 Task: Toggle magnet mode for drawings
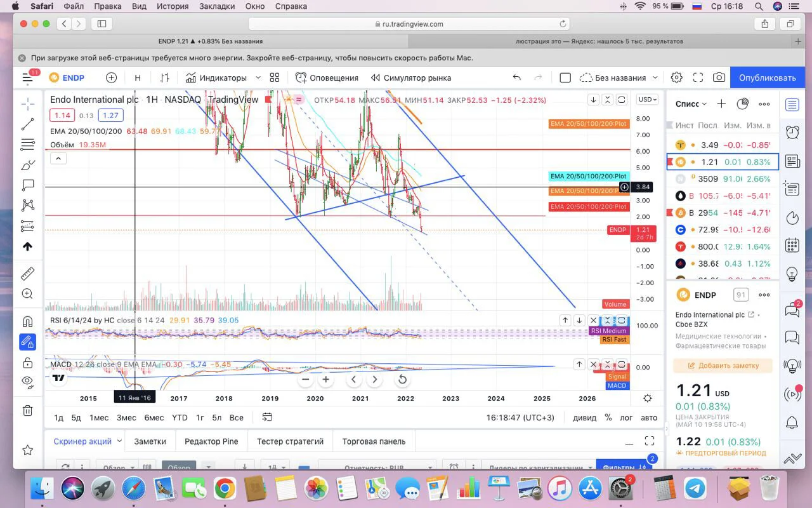[x=28, y=321]
